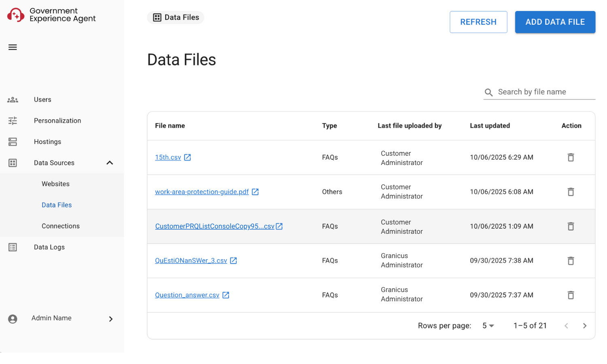Click external link icon beside work-area-protection-guide.pdf
The width and height of the screenshot is (607, 364).
click(255, 192)
